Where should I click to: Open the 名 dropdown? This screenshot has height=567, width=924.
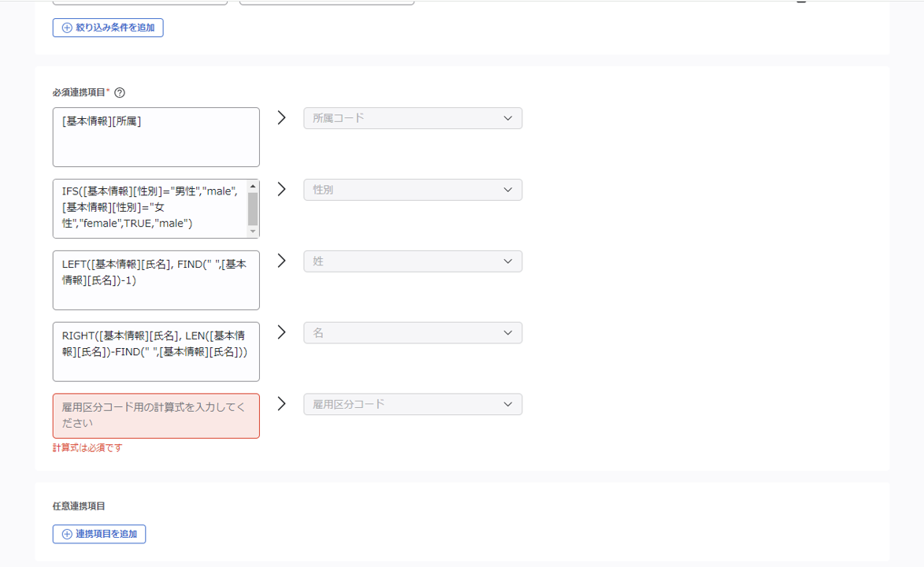point(413,333)
